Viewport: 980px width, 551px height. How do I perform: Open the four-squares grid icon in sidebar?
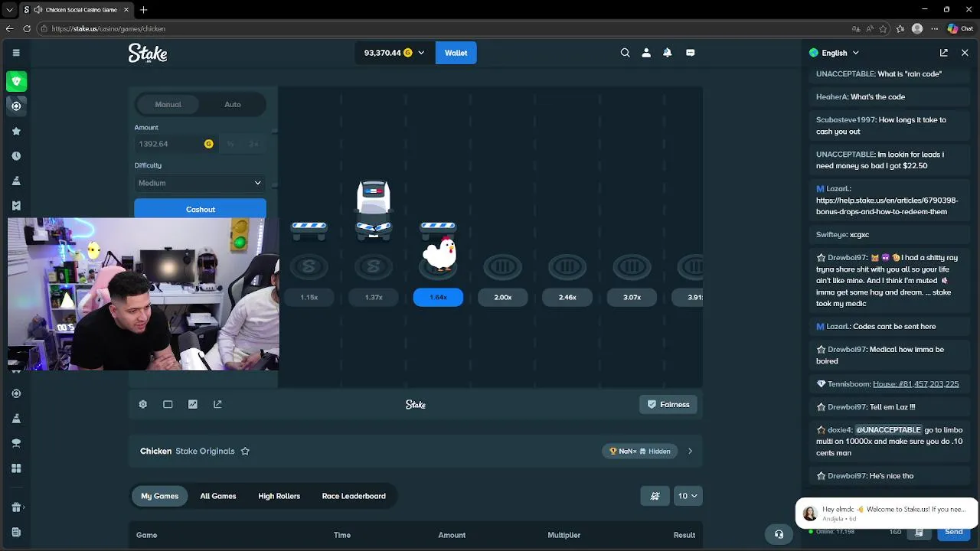point(16,468)
